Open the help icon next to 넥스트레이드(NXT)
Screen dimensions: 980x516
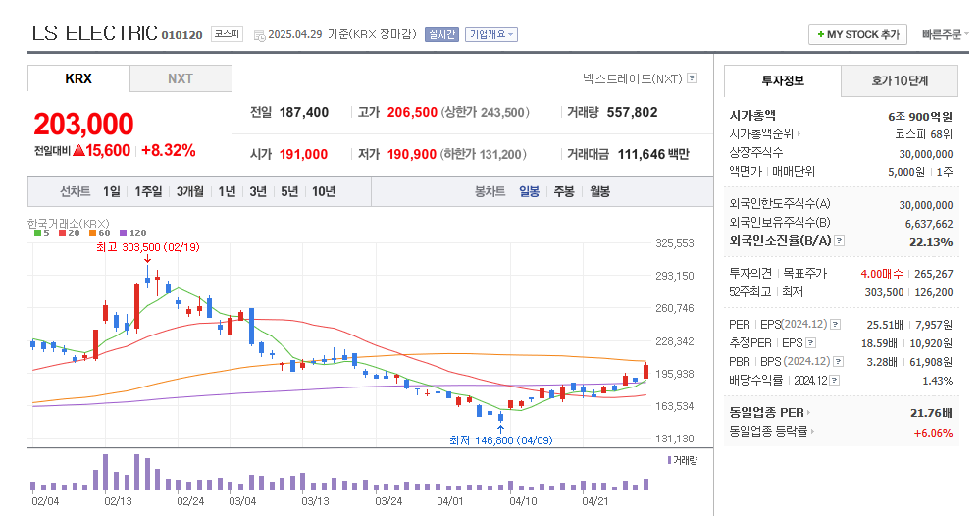tap(692, 78)
